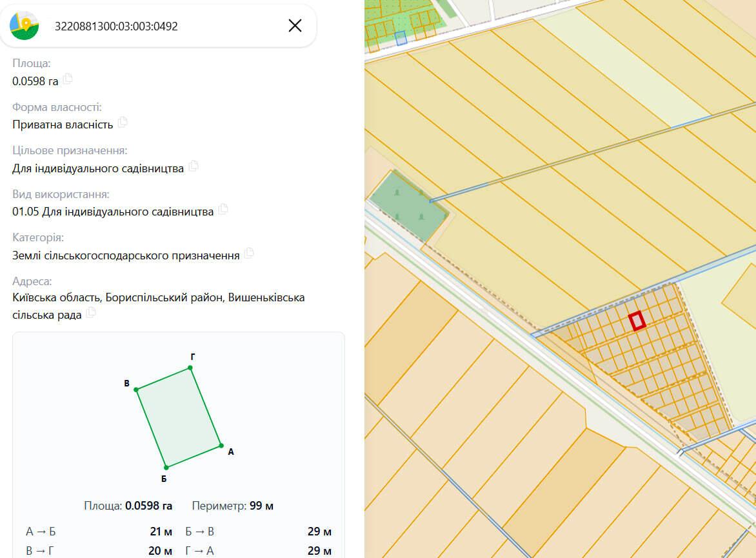Copy the address Вишеньківська сільська рада

(91, 313)
